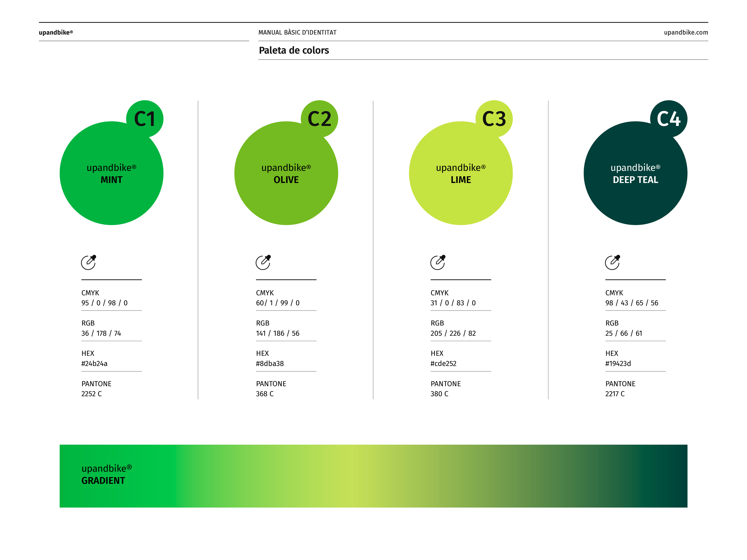The height and width of the screenshot is (560, 747).
Task: Click the RGB value 205 / 226 / 82
Action: coord(453,333)
